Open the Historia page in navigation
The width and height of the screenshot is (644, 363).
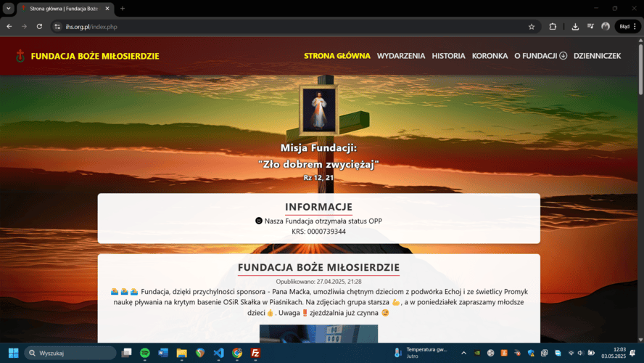point(448,56)
